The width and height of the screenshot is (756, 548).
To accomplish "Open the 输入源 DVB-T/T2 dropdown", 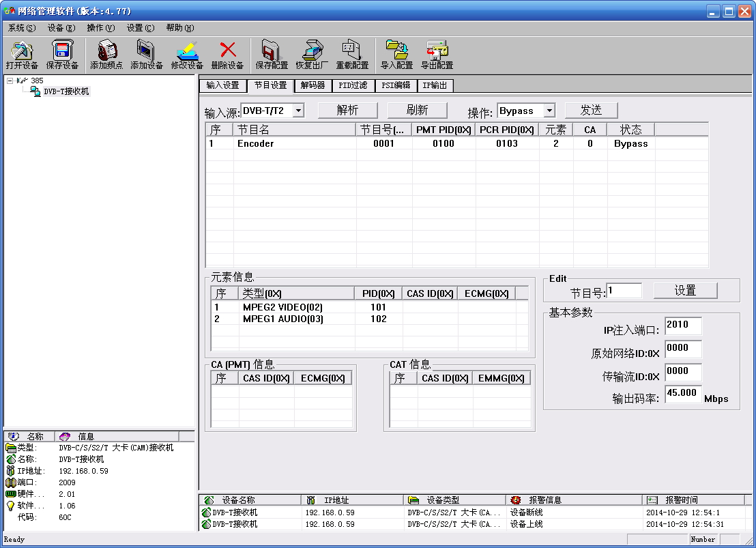I will pyautogui.click(x=298, y=111).
